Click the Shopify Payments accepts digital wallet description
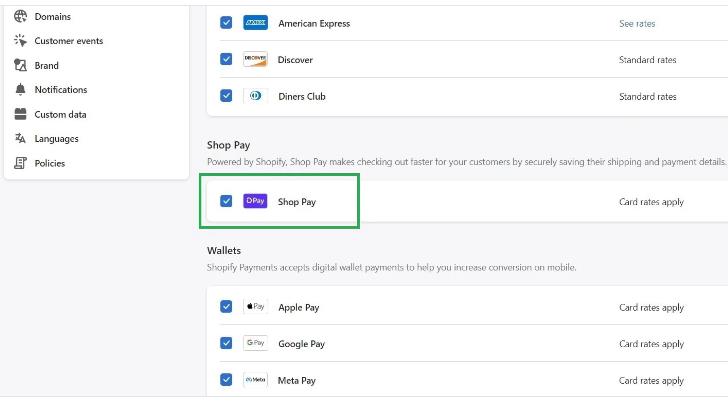 tap(391, 268)
